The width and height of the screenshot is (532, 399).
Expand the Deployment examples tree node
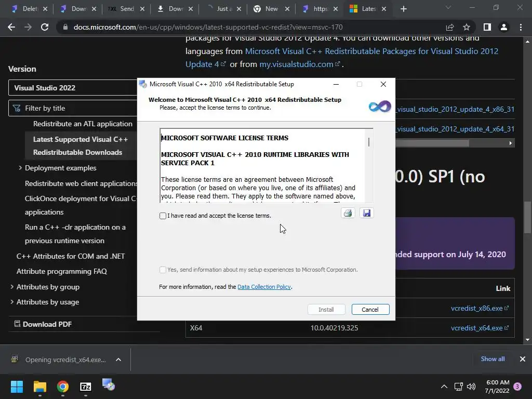point(20,168)
